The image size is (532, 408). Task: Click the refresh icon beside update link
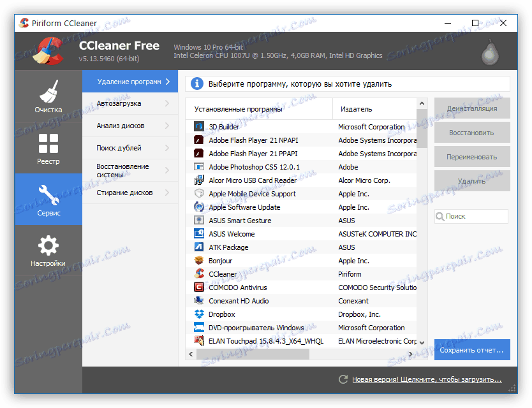(343, 379)
